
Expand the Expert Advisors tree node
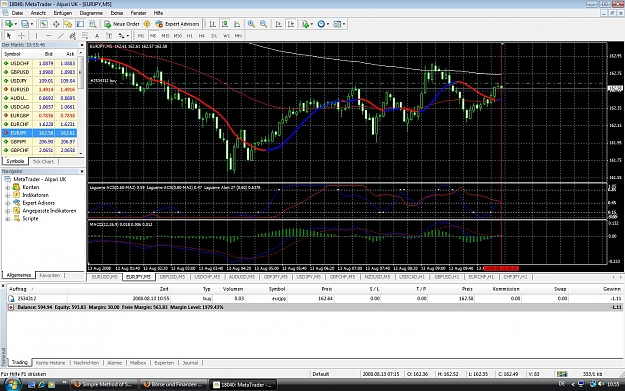coord(7,203)
